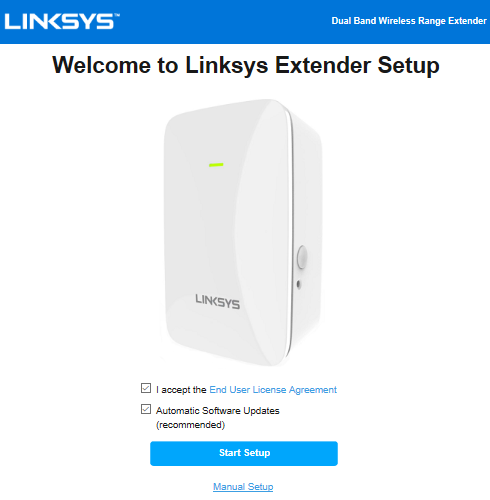Click the Welcome to Linksys Extender Setup heading
Image resolution: width=490 pixels, height=500 pixels.
pyautogui.click(x=246, y=65)
